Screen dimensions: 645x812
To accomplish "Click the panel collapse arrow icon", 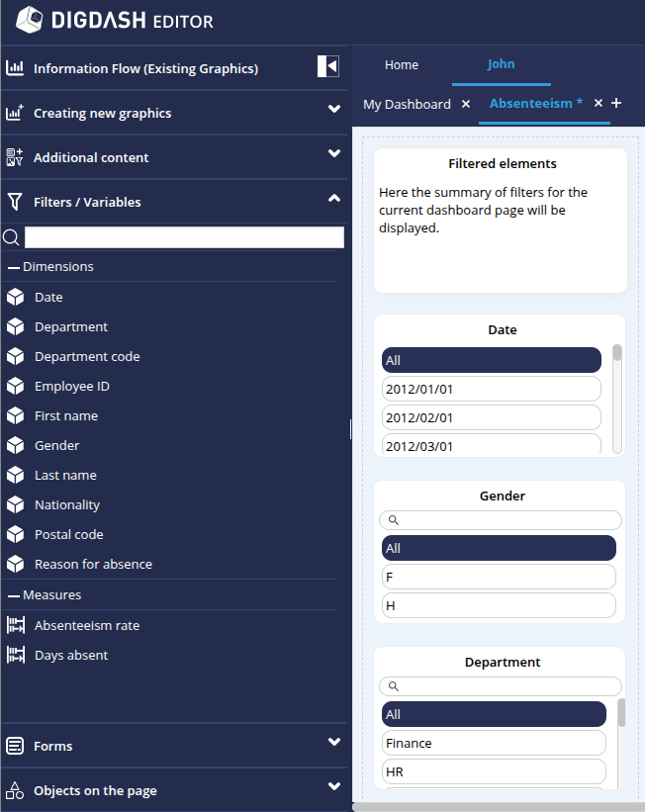I will pyautogui.click(x=327, y=66).
